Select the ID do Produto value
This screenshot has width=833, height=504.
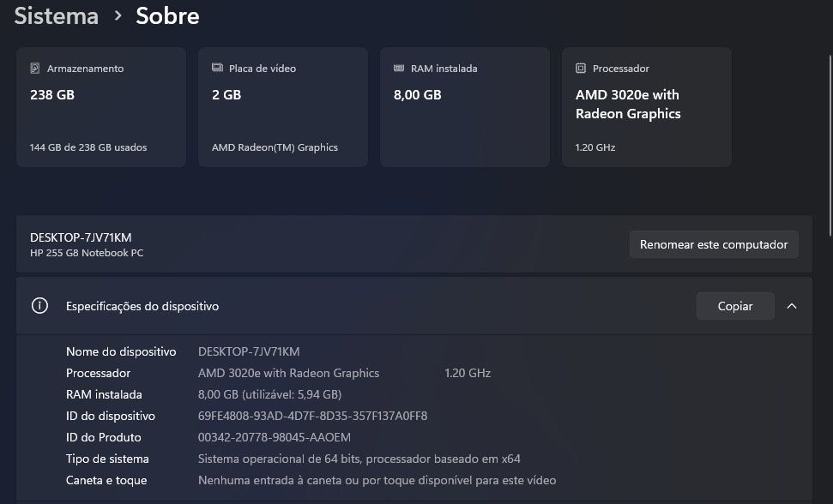click(x=275, y=438)
